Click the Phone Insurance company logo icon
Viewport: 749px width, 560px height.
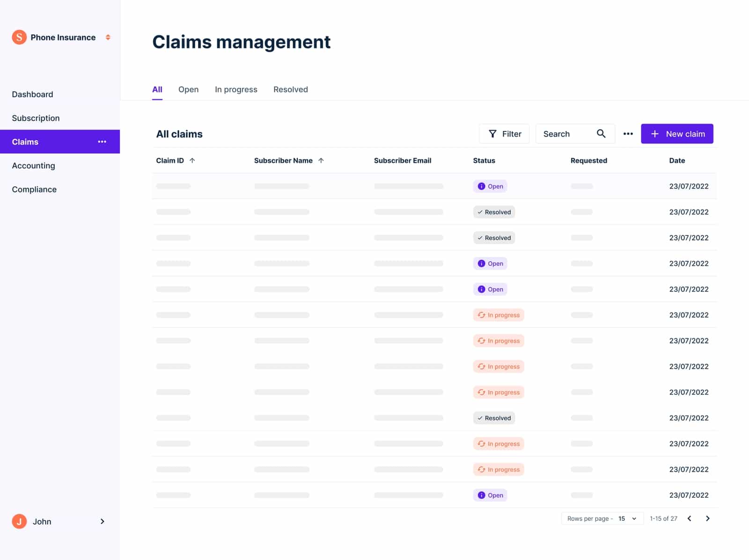19,37
